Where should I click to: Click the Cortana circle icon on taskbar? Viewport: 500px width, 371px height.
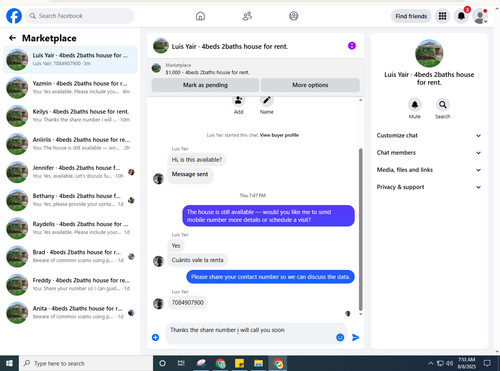[x=162, y=363]
